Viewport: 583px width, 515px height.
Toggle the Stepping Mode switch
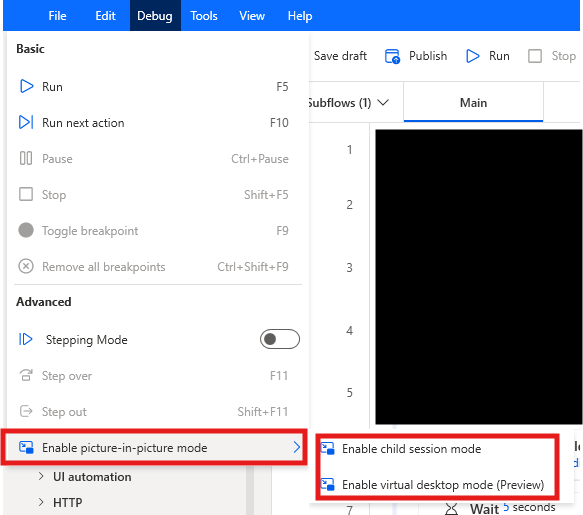coord(280,339)
